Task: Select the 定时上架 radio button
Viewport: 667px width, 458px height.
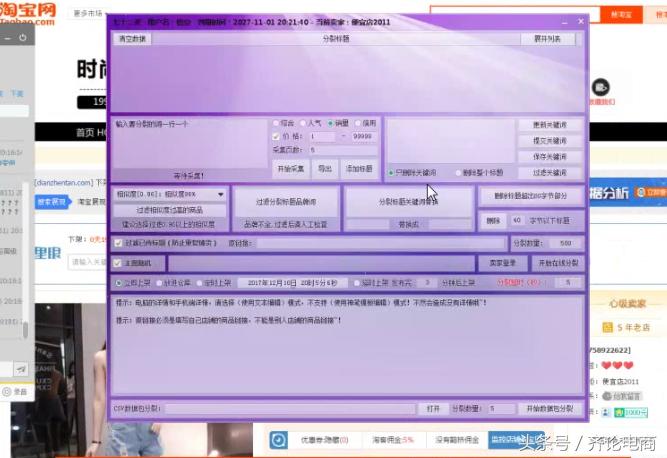Action: pyautogui.click(x=200, y=283)
